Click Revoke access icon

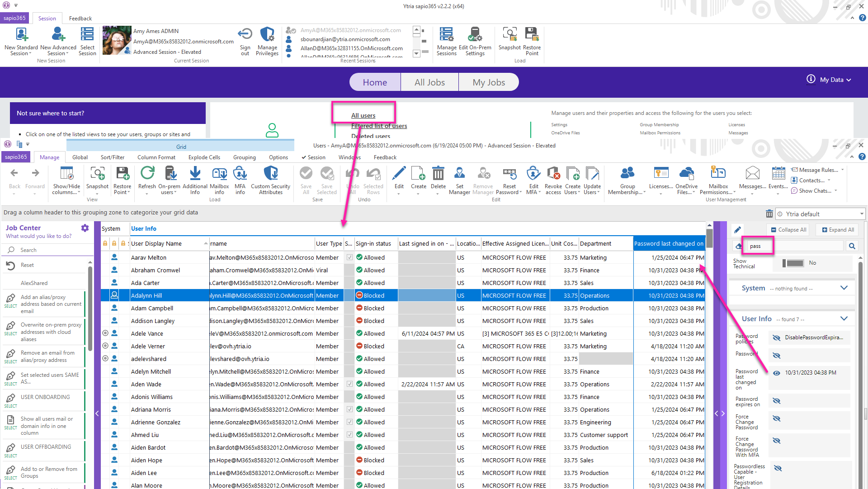point(553,173)
